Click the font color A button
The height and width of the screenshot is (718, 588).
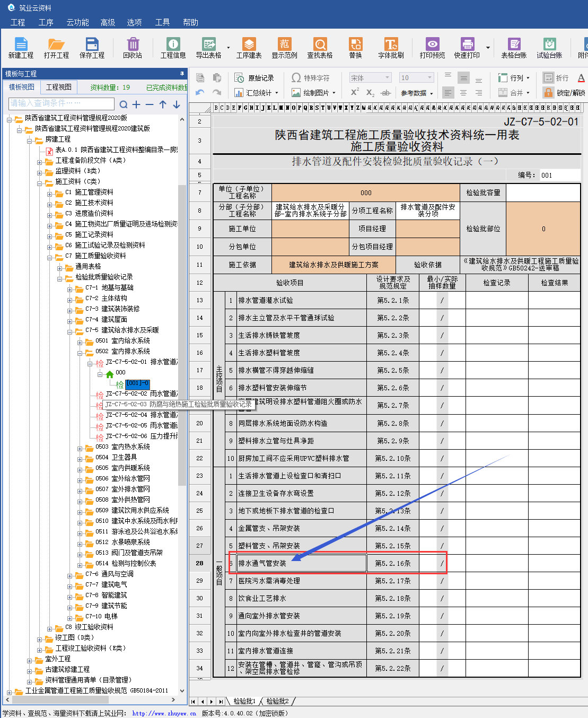[581, 78]
